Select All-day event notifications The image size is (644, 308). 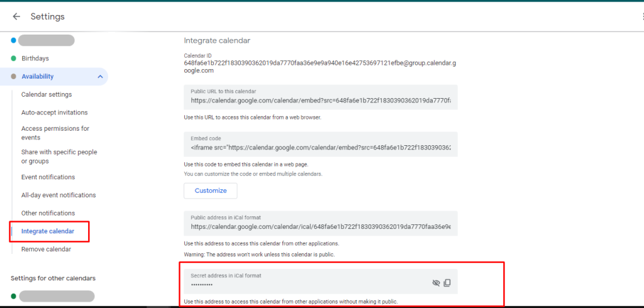pyautogui.click(x=58, y=195)
